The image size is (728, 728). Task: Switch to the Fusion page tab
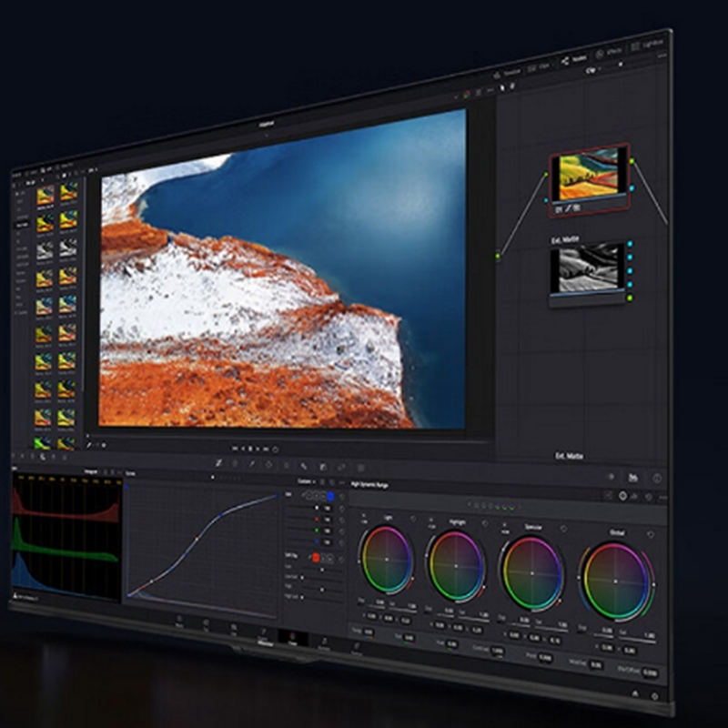[x=263, y=635]
